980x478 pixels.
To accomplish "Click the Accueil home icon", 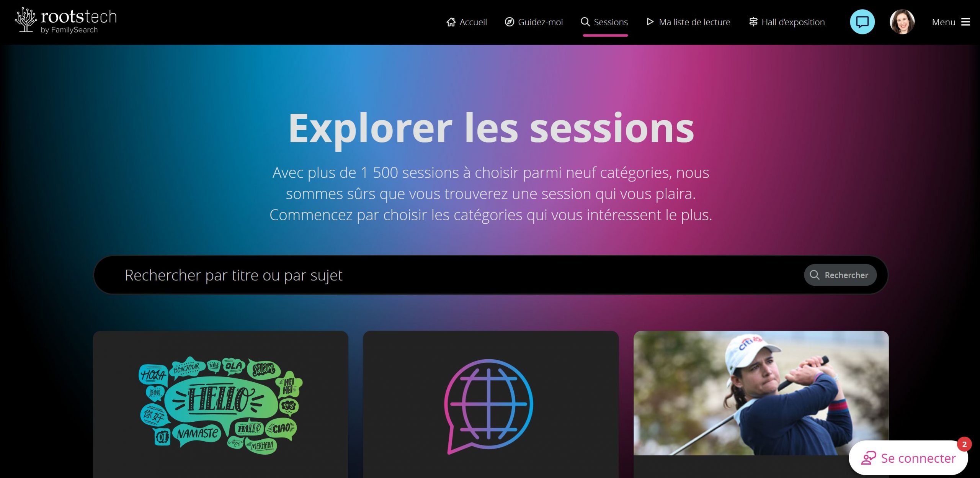I will pos(451,22).
